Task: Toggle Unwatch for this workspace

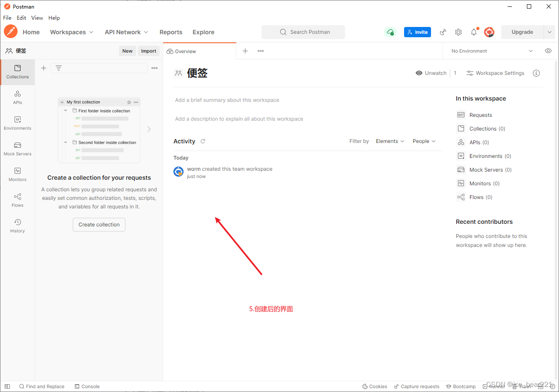Action: pyautogui.click(x=431, y=73)
